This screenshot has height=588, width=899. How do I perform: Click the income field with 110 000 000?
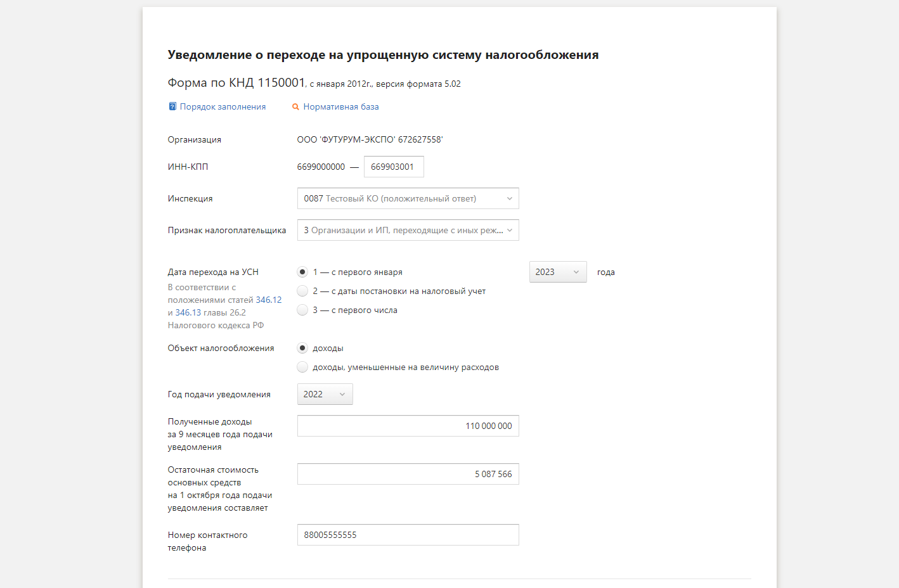point(408,426)
